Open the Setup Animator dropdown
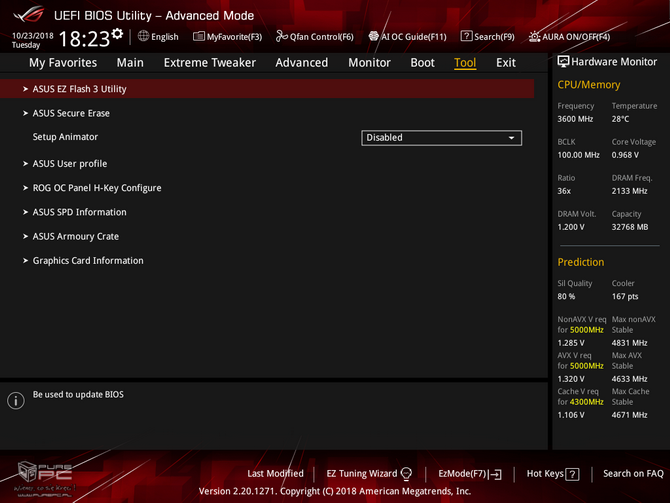 pos(441,138)
